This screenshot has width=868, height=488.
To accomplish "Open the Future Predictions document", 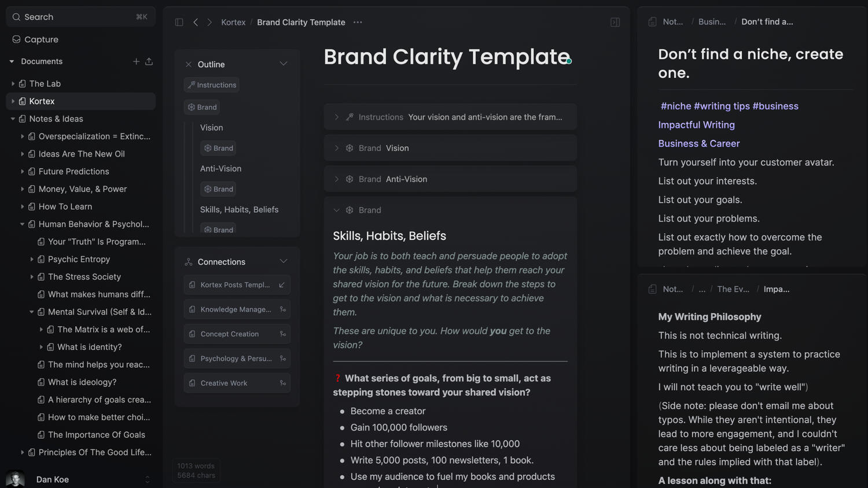I will (73, 172).
